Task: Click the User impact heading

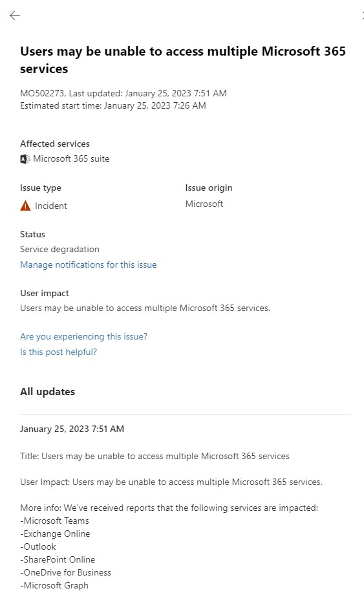Action: tap(44, 293)
